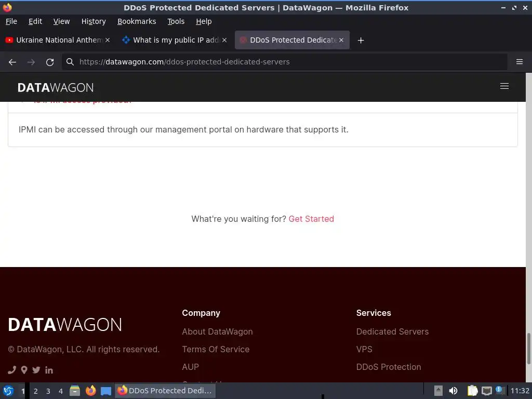
Task: Launch Firefox from the taskbar quick launcher
Action: [x=90, y=391]
